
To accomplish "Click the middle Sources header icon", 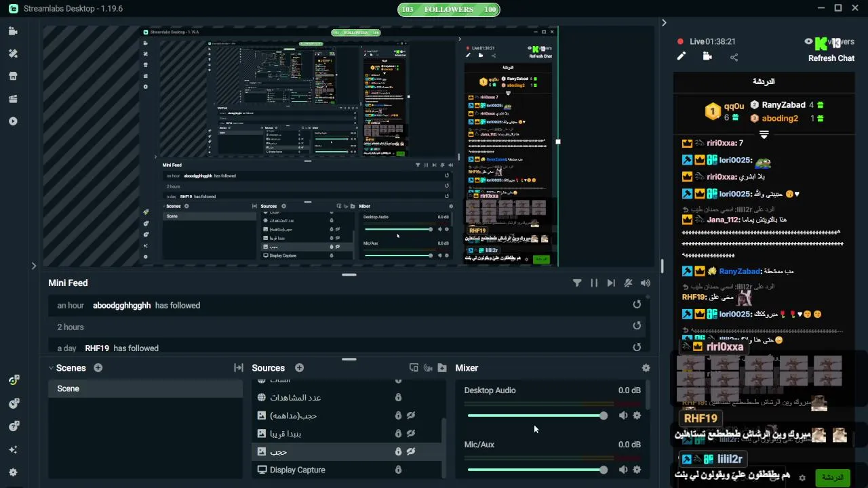I will click(x=428, y=368).
